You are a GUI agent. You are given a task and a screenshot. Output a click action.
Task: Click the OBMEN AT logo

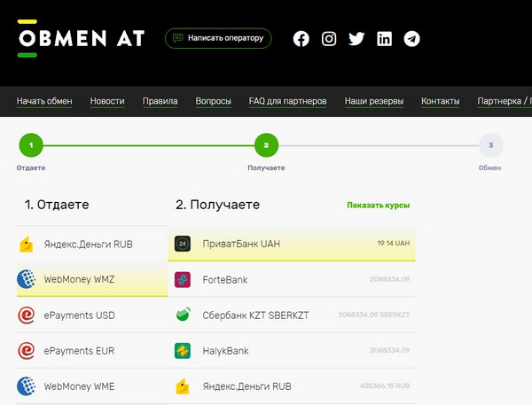[82, 38]
